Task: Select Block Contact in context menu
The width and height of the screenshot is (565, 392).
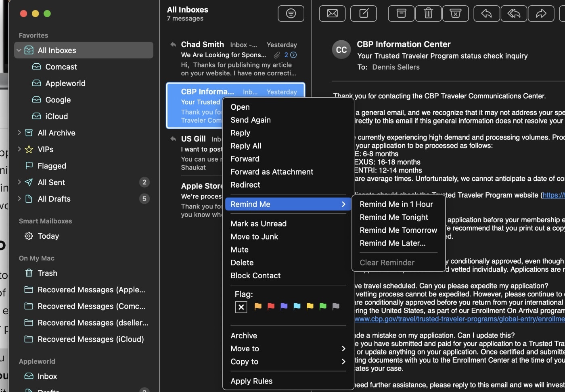Action: tap(255, 275)
